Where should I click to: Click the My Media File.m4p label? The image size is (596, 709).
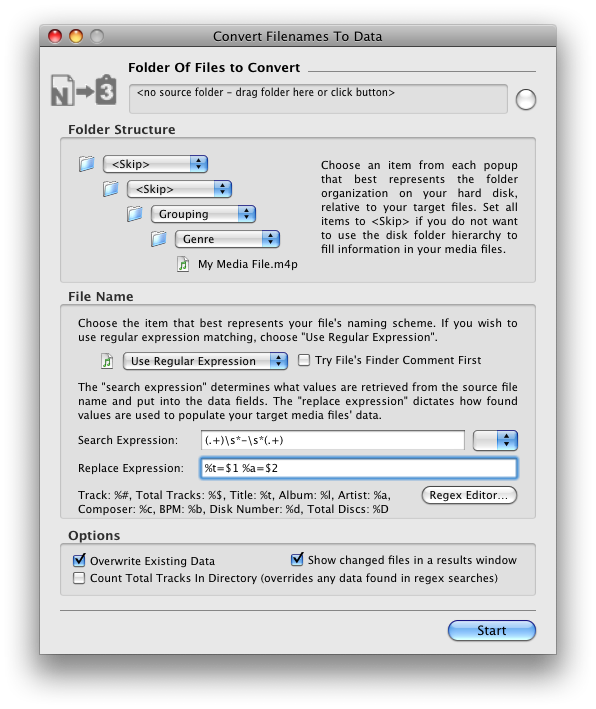[x=248, y=264]
